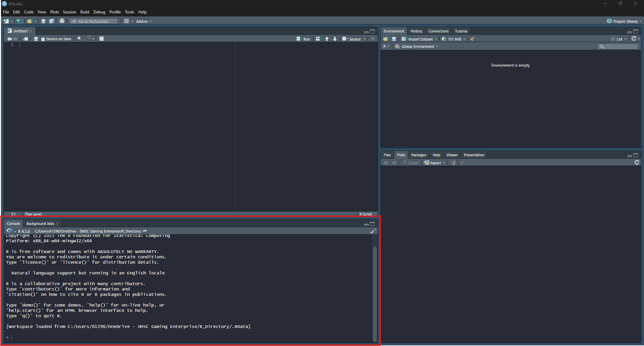Click the code tools magic wand
The image size is (644, 346).
[88, 39]
